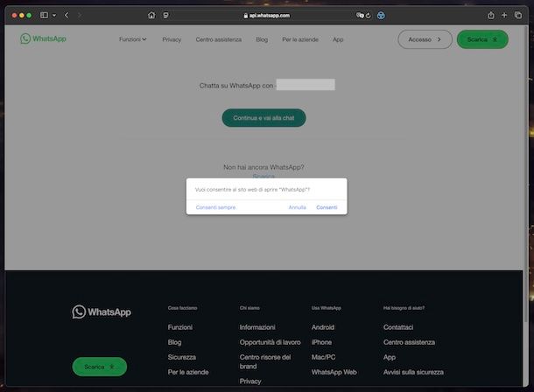Open Privacy in the top navigation

pyautogui.click(x=172, y=39)
